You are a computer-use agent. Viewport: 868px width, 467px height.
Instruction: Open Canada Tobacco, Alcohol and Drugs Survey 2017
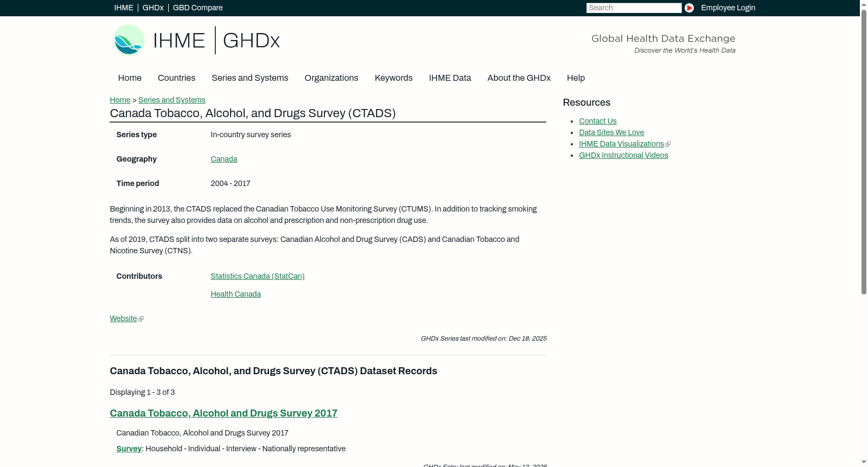(x=224, y=413)
